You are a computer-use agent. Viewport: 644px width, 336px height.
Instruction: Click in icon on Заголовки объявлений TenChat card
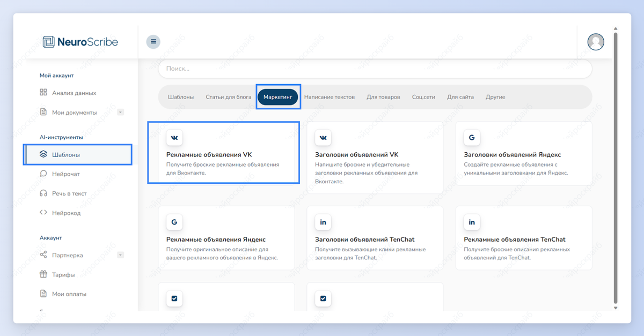(323, 222)
